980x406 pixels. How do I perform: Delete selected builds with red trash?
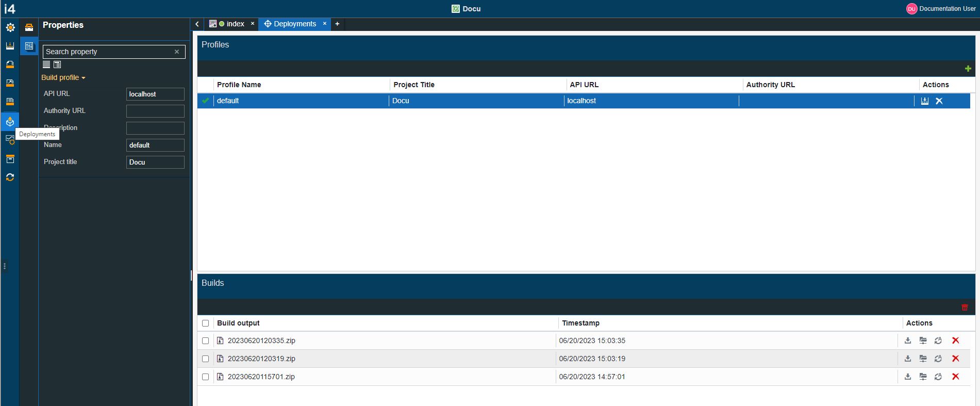coord(965,307)
